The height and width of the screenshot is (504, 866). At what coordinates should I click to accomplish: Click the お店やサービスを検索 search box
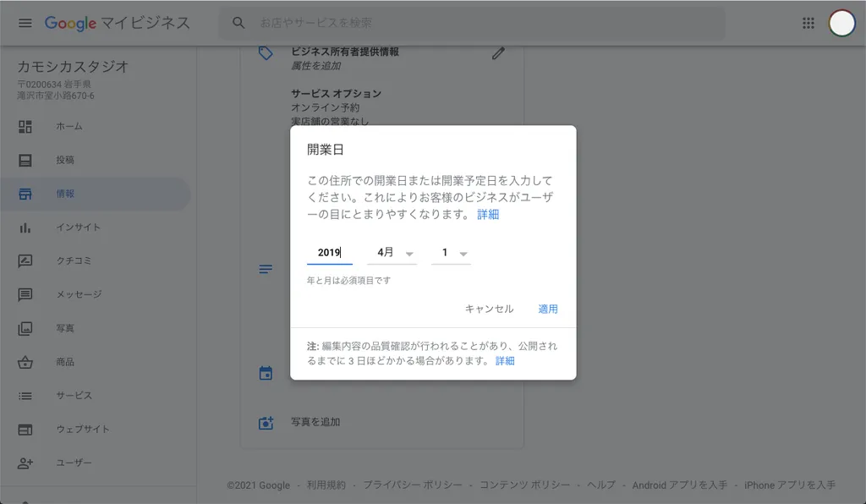472,23
